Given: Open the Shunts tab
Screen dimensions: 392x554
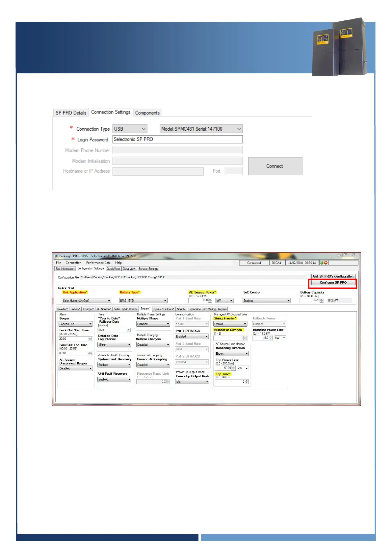Looking at the screenshot, I should pos(181,309).
